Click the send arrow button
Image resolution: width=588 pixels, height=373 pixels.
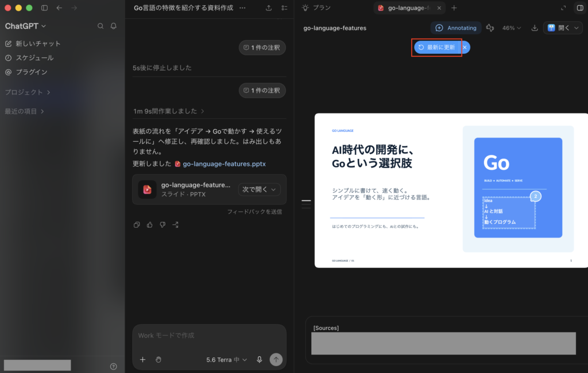point(276,359)
